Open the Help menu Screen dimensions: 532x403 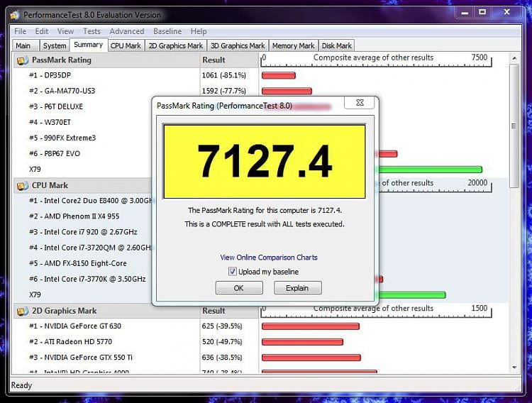tap(199, 31)
